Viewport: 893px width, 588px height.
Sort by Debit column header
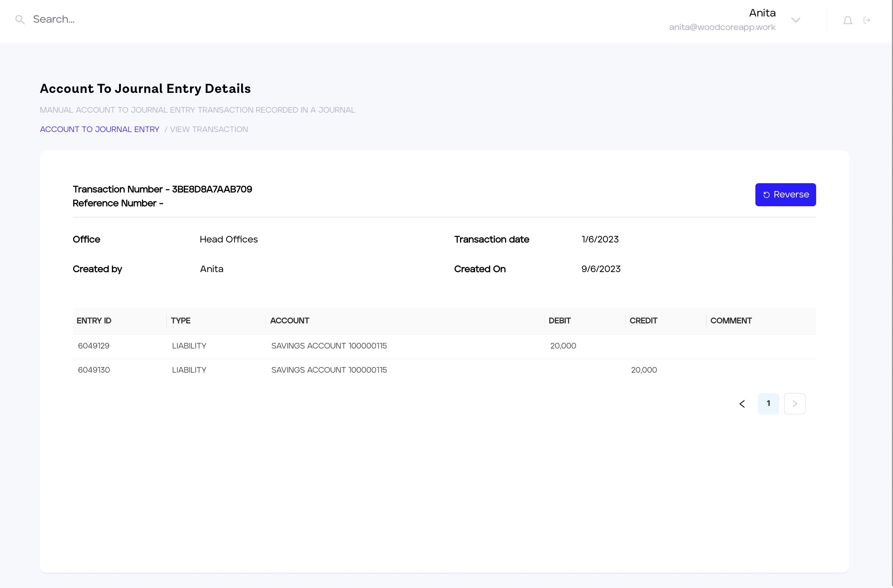coord(559,321)
